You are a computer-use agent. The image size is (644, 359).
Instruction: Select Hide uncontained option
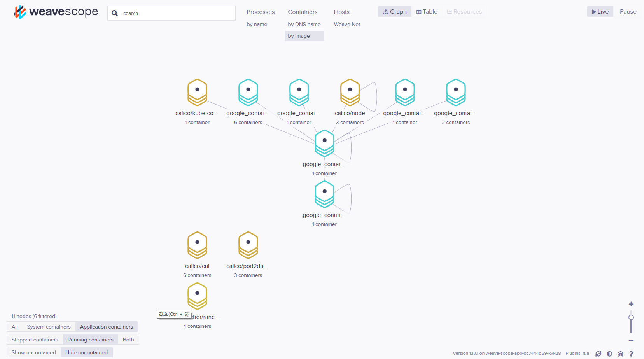coord(87,352)
